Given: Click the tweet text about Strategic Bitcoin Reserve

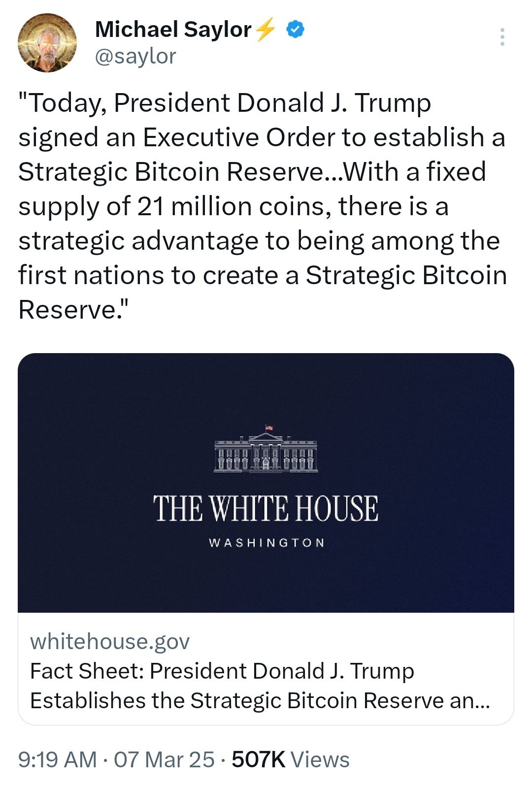Looking at the screenshot, I should click(263, 206).
